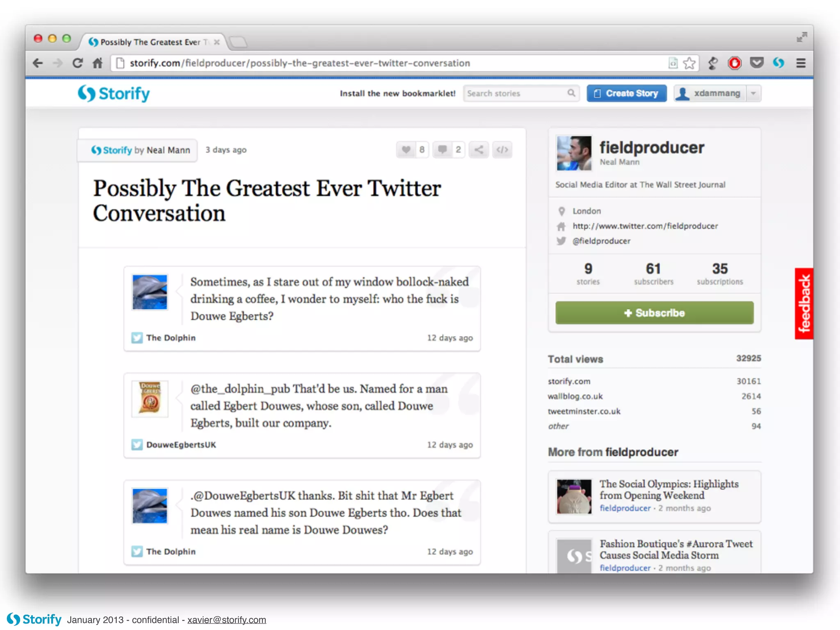Click the 9 stories count
Image resolution: width=840 pixels, height=630 pixels.
588,274
